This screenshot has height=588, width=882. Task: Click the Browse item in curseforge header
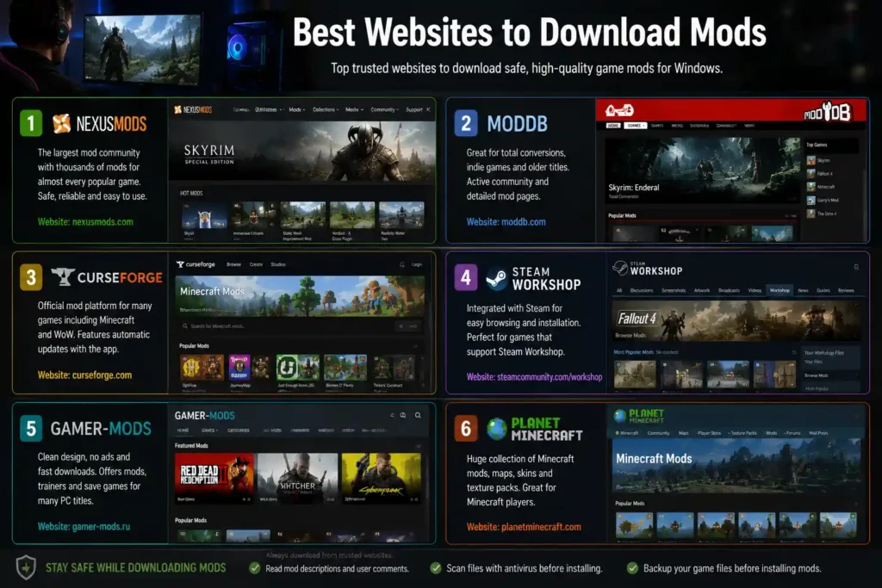(x=233, y=264)
